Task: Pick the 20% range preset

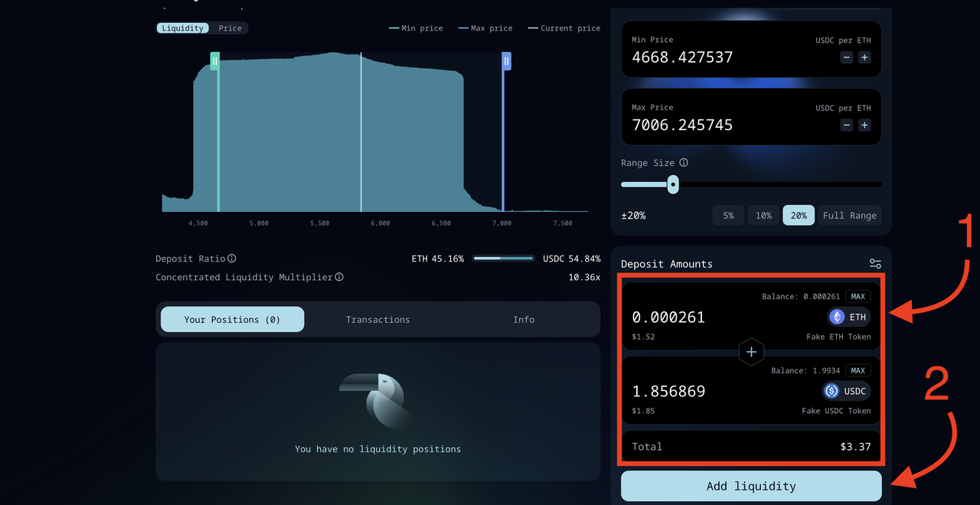Action: click(799, 215)
